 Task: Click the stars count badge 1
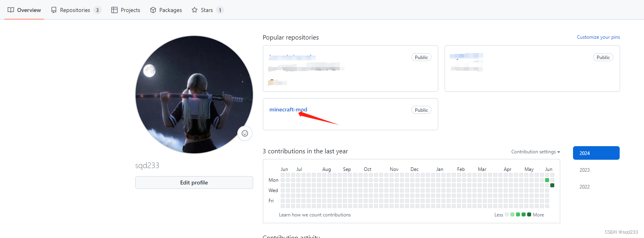point(220,10)
